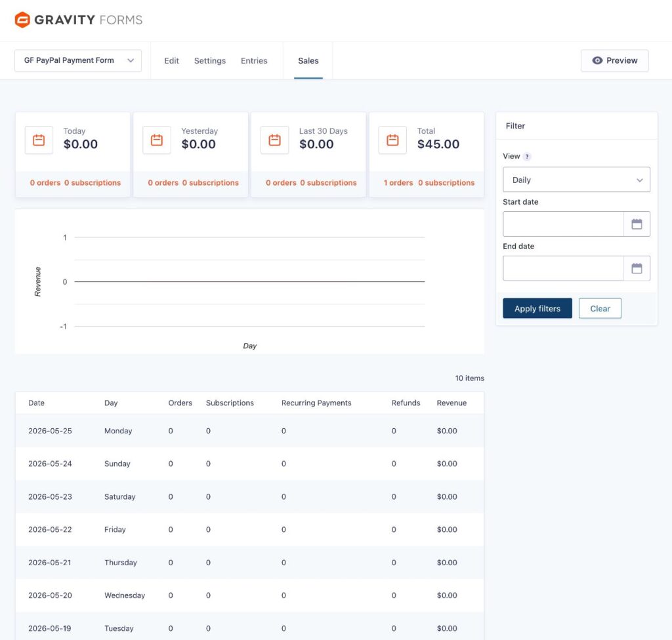Click the Total 0 subscriptions link
This screenshot has height=640, width=672.
pos(446,183)
